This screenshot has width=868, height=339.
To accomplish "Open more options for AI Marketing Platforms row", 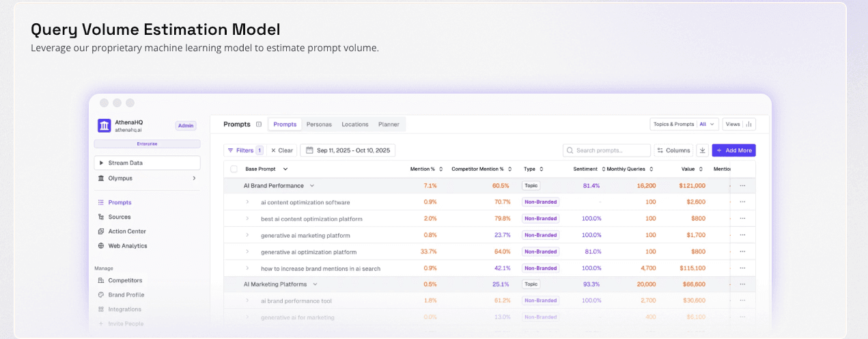I will [x=742, y=284].
